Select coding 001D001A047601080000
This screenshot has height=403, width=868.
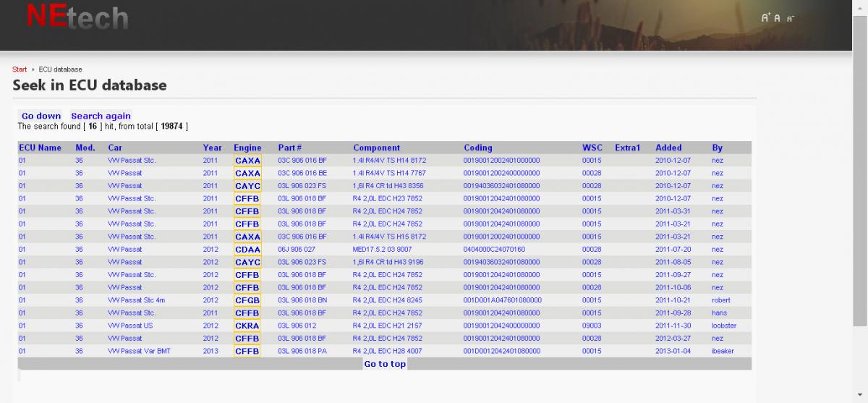point(503,300)
